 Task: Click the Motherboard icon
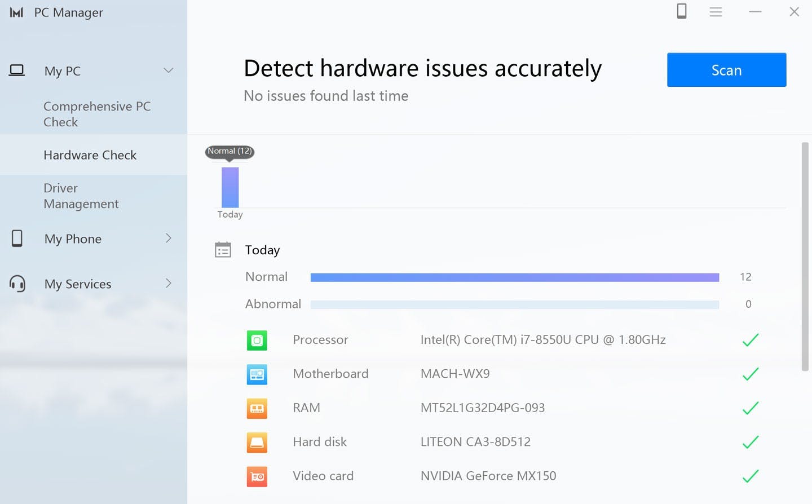pos(257,374)
